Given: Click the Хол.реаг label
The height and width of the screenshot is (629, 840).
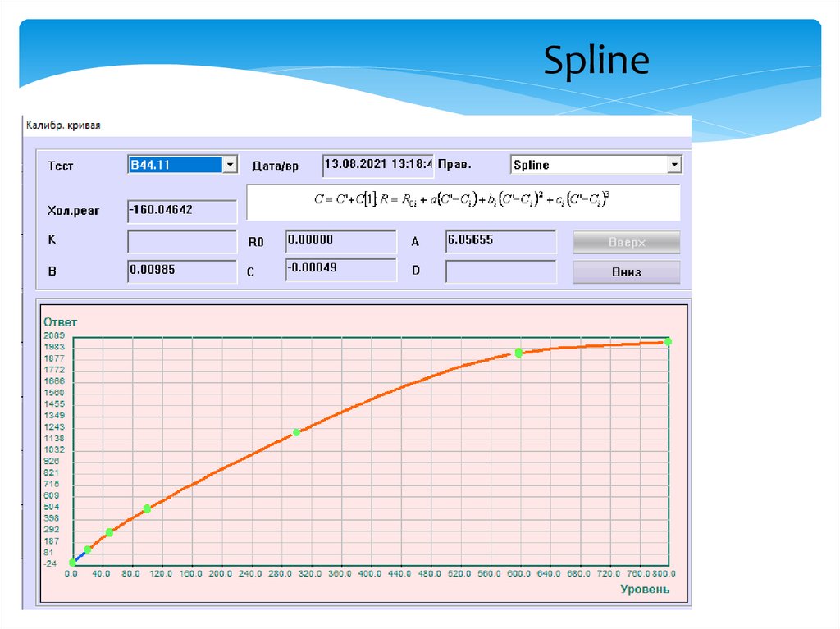Looking at the screenshot, I should pos(73,211).
